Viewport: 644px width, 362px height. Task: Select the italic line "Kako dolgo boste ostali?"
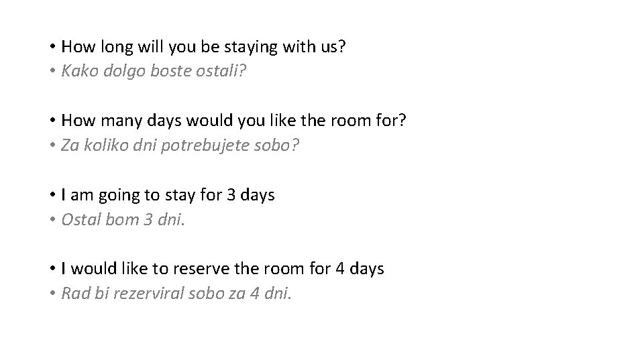pyautogui.click(x=154, y=71)
